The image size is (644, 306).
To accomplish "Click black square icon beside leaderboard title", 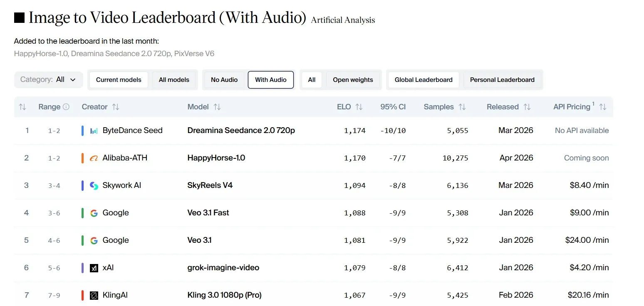I will point(19,17).
